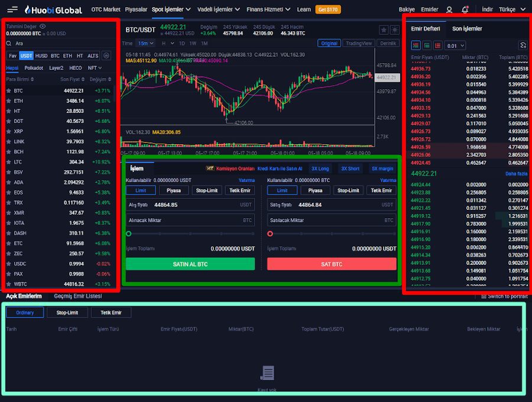Click the Get $170 button
This screenshot has height=402, width=532.
point(327,9)
